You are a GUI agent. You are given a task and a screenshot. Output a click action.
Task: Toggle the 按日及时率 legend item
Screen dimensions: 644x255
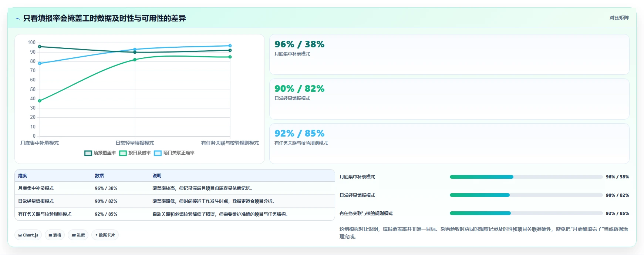pos(135,153)
